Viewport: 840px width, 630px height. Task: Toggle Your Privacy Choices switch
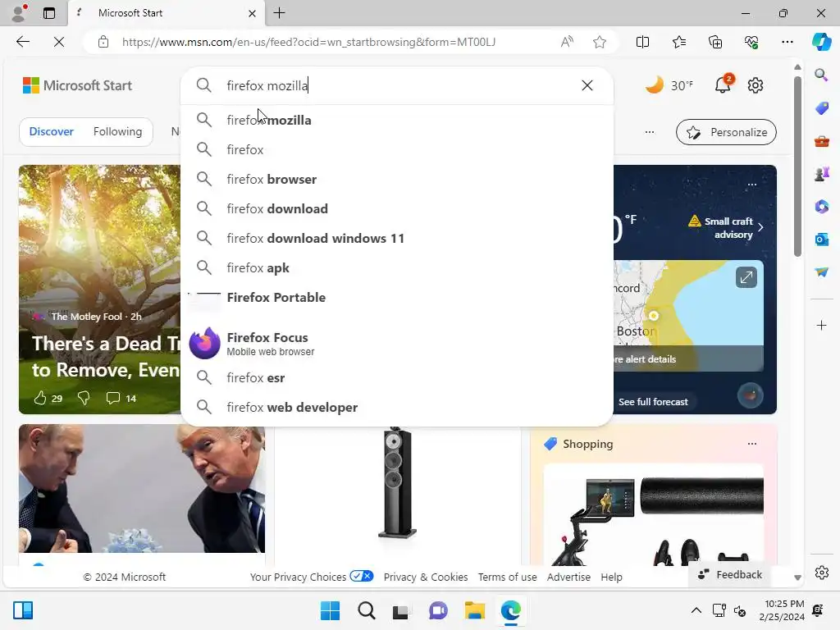pos(361,576)
